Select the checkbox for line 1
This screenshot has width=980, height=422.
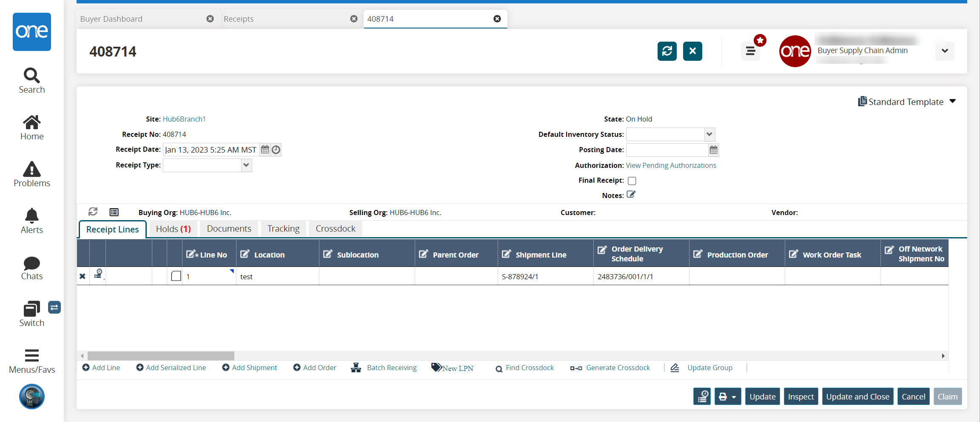pos(176,276)
